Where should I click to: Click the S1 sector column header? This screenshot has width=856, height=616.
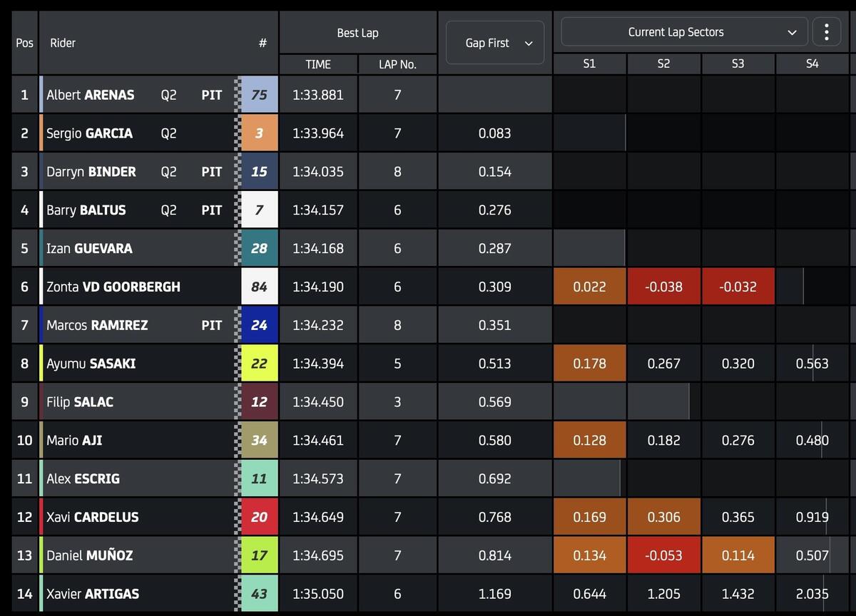(x=589, y=63)
